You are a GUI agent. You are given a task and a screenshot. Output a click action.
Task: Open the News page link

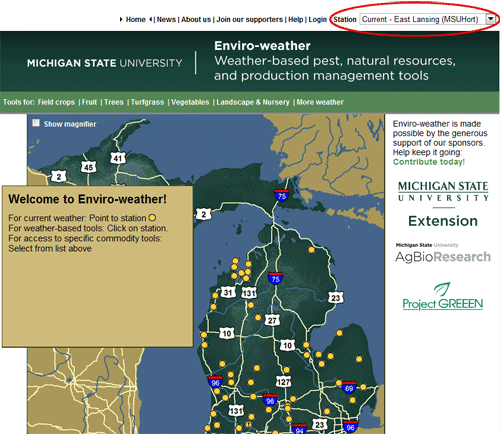166,20
